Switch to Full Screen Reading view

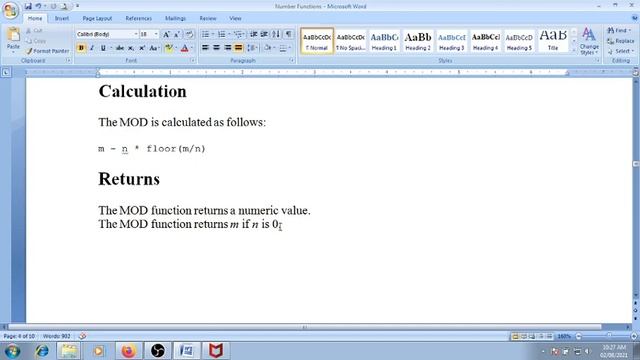pos(524,336)
